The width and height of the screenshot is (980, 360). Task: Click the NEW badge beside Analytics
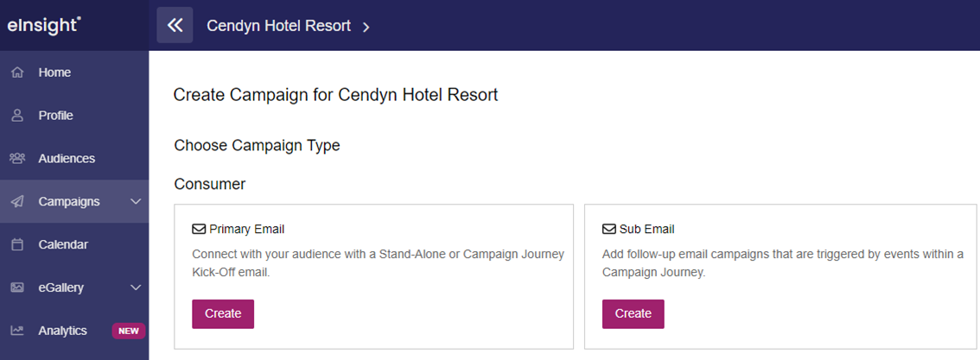click(129, 331)
